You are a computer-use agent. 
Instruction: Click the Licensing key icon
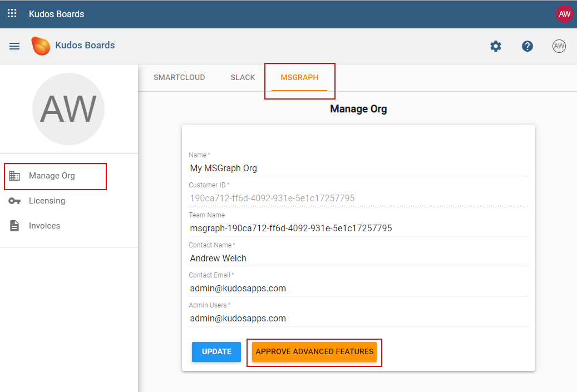14,201
